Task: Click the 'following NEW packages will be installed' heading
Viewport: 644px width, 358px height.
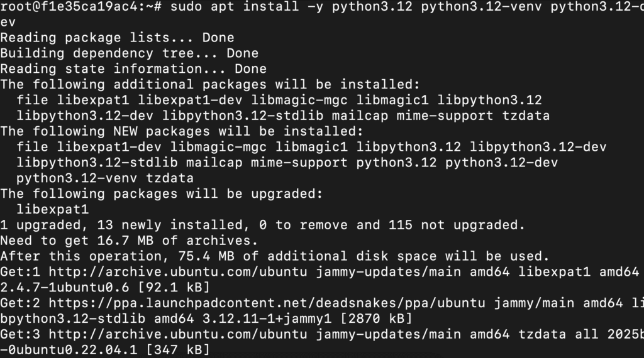Action: tap(182, 131)
